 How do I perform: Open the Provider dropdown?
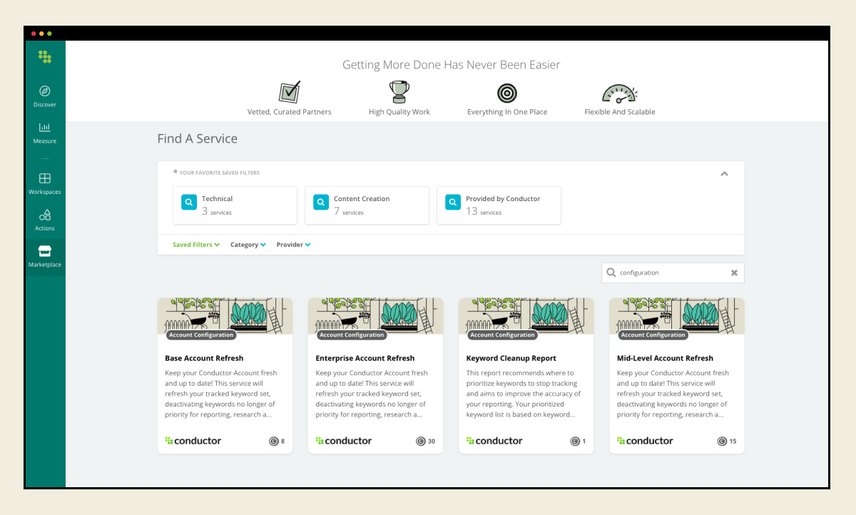tap(293, 245)
